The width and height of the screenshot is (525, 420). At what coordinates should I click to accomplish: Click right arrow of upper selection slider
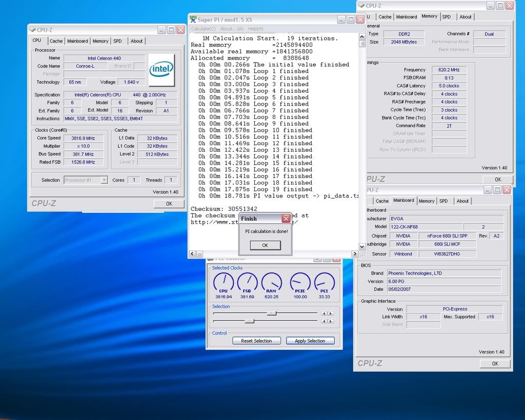click(x=331, y=313)
